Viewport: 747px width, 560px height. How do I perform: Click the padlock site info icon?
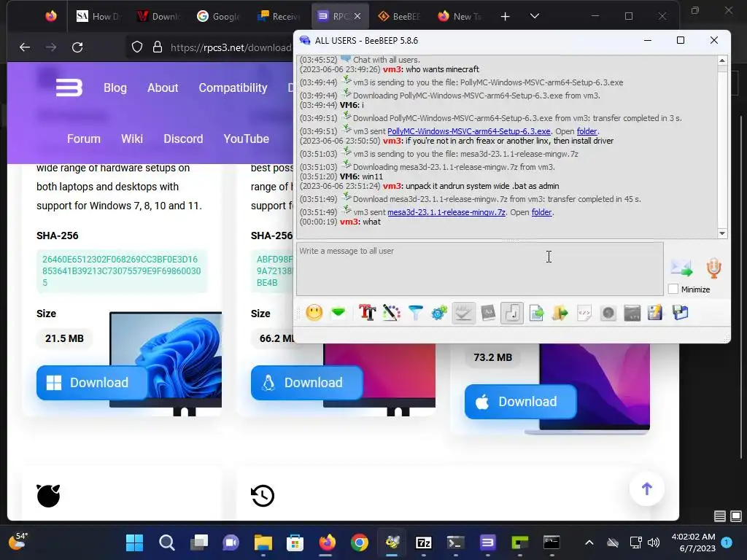tap(158, 47)
